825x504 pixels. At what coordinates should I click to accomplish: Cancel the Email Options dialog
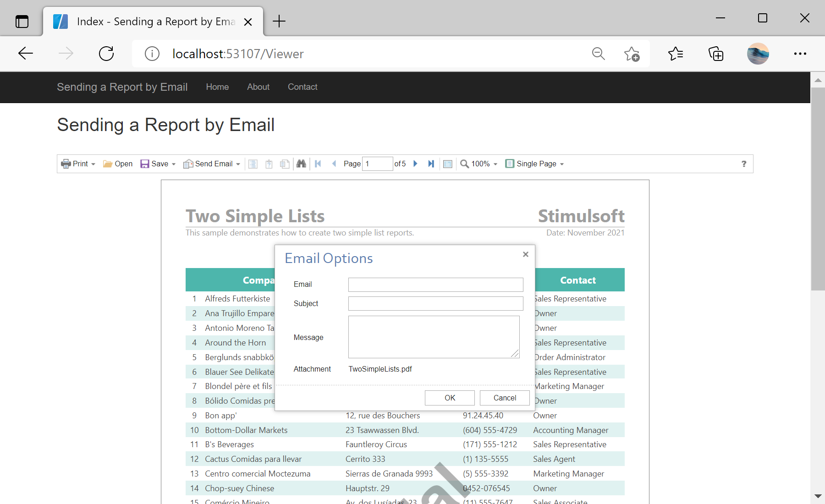coord(505,398)
